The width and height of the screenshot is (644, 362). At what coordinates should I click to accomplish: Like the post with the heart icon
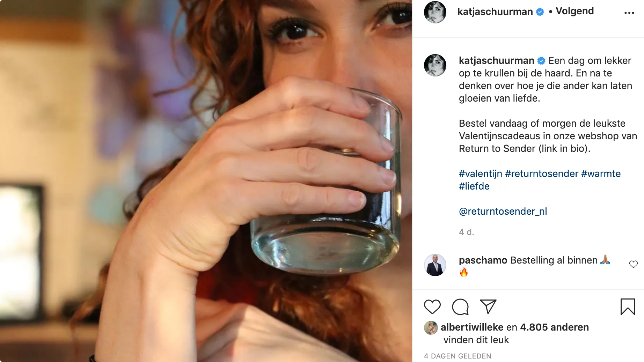tap(432, 307)
